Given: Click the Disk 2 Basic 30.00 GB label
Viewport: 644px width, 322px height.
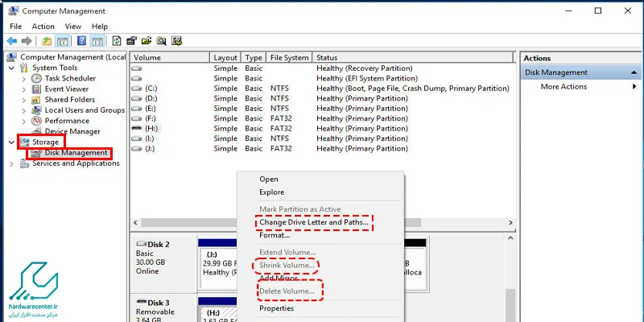Looking at the screenshot, I should tap(164, 263).
